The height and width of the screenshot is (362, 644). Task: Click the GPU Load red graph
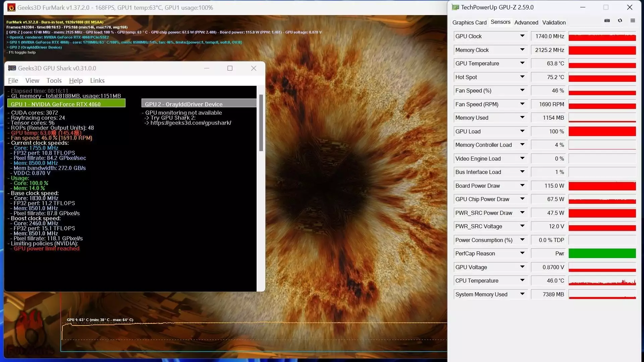(602, 131)
